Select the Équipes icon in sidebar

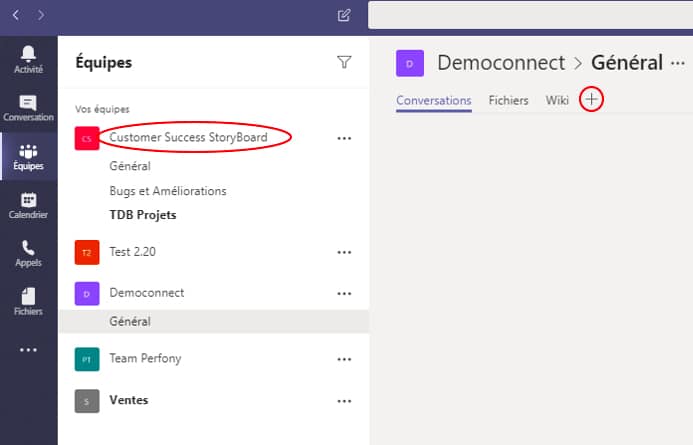pos(28,157)
